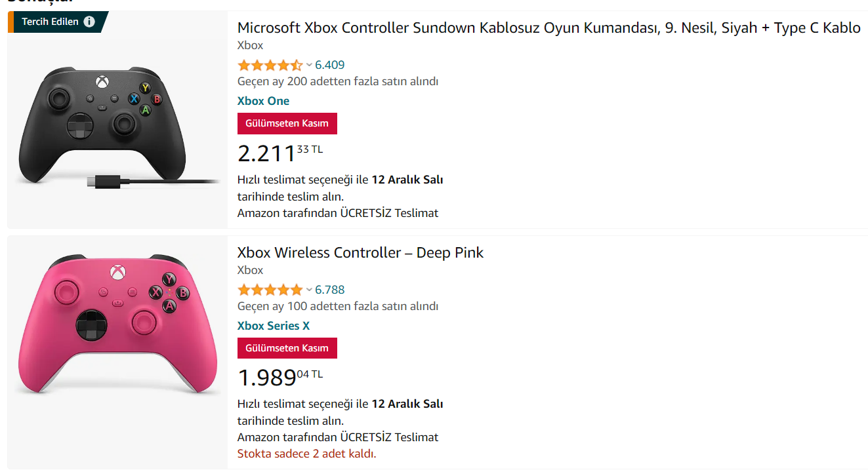The width and height of the screenshot is (868, 472).
Task: Click the Xbox brand text under Deep Pink title
Action: click(250, 270)
